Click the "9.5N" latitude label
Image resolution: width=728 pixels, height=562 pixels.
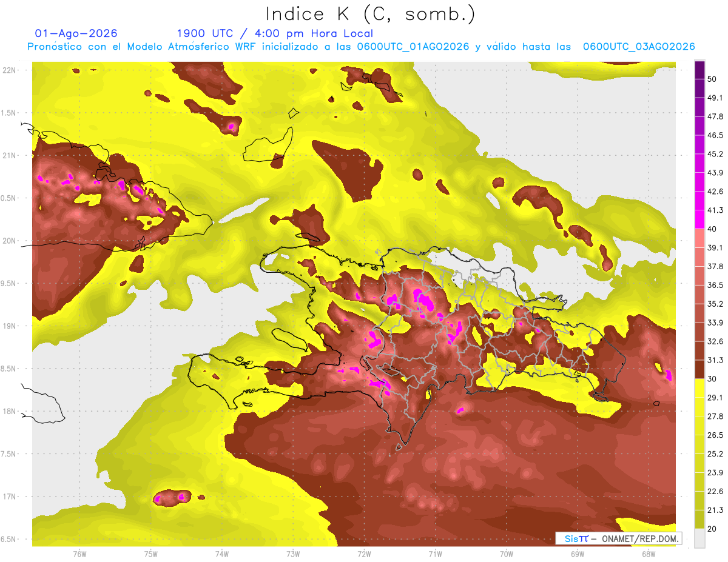pyautogui.click(x=8, y=284)
